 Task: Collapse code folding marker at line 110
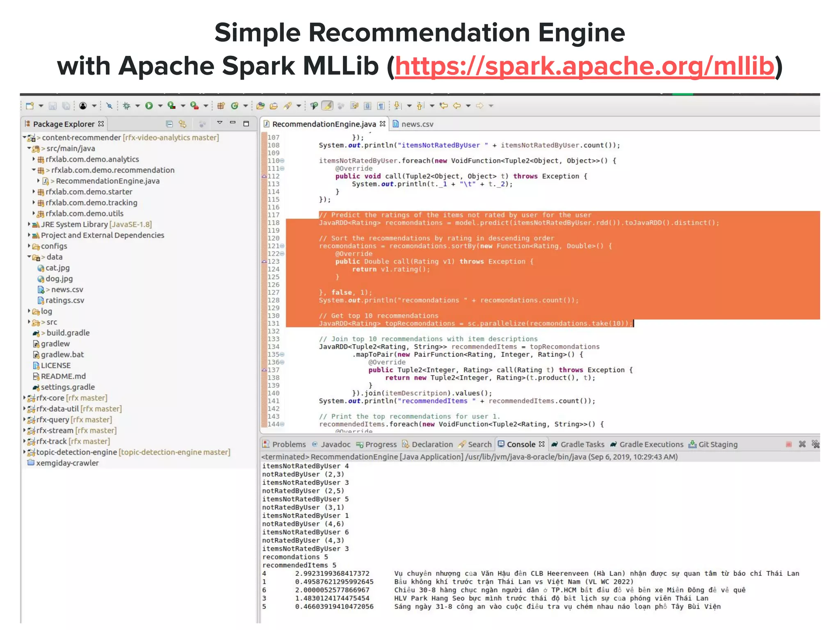282,161
